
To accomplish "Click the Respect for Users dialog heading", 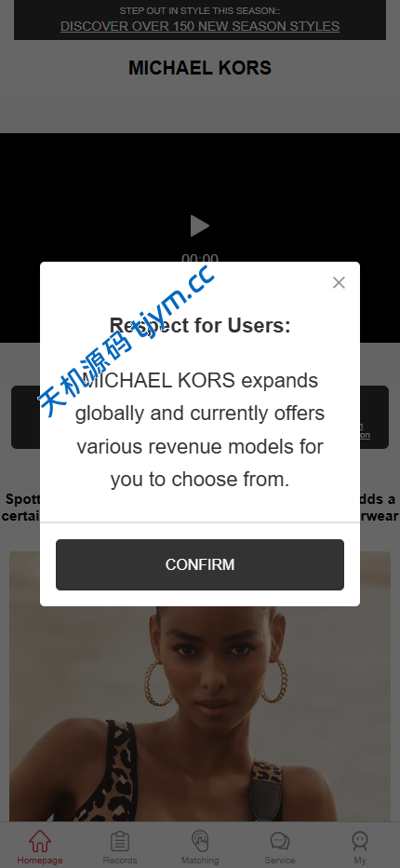I will pyautogui.click(x=200, y=325).
